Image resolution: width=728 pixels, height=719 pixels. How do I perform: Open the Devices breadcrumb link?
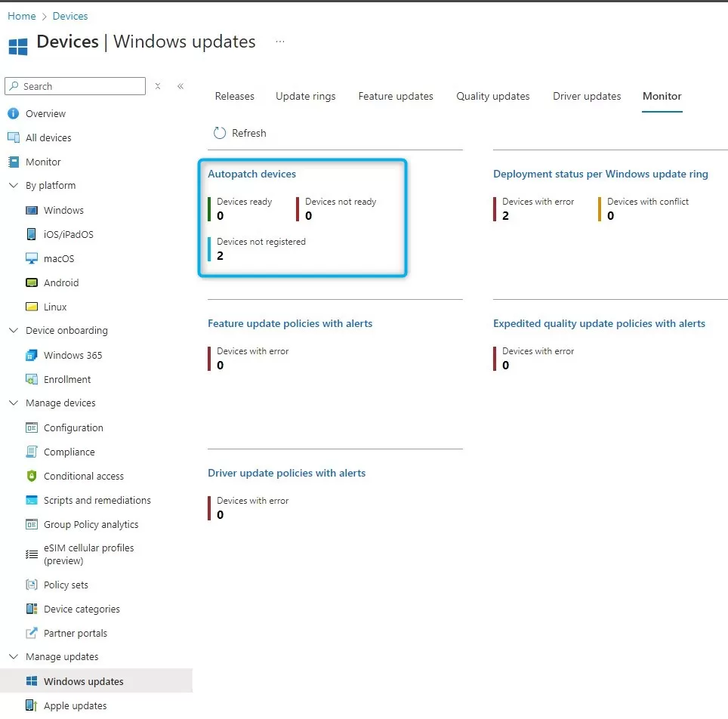pyautogui.click(x=70, y=16)
